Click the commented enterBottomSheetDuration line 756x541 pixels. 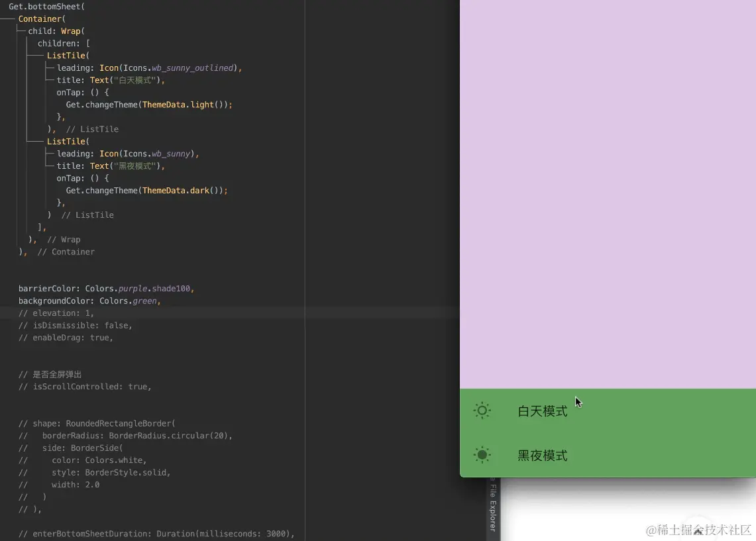click(156, 534)
